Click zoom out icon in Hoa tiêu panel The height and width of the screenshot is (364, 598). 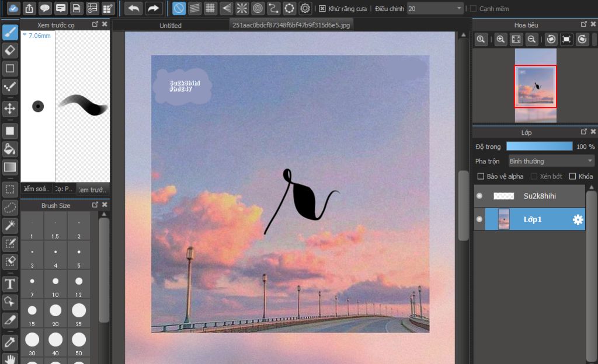pos(531,39)
